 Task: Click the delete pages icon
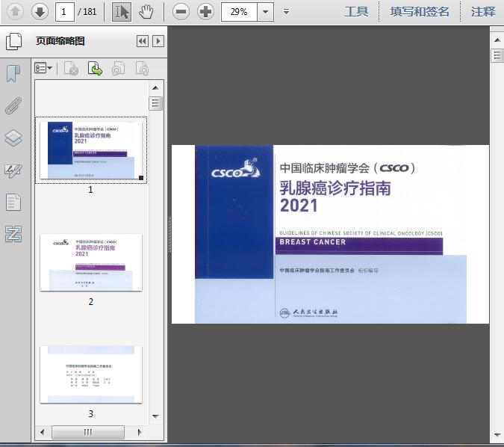pos(71,69)
